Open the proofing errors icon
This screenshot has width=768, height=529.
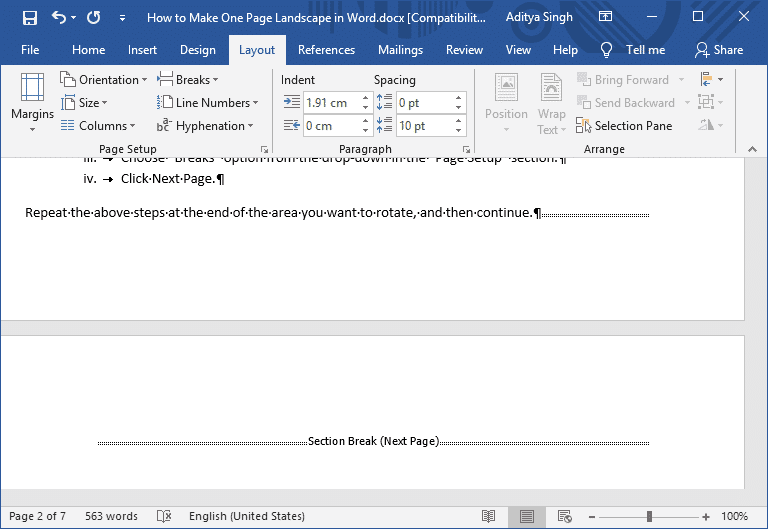(164, 516)
